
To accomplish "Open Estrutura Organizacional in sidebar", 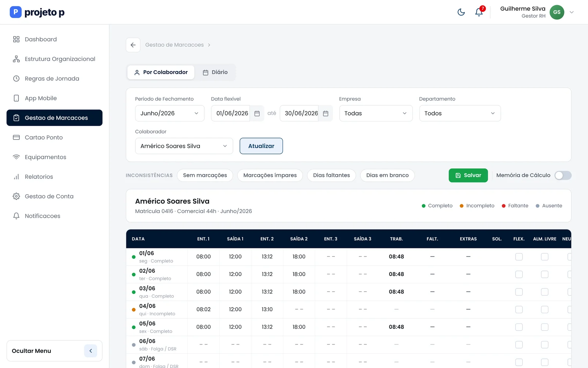I will pos(54,59).
